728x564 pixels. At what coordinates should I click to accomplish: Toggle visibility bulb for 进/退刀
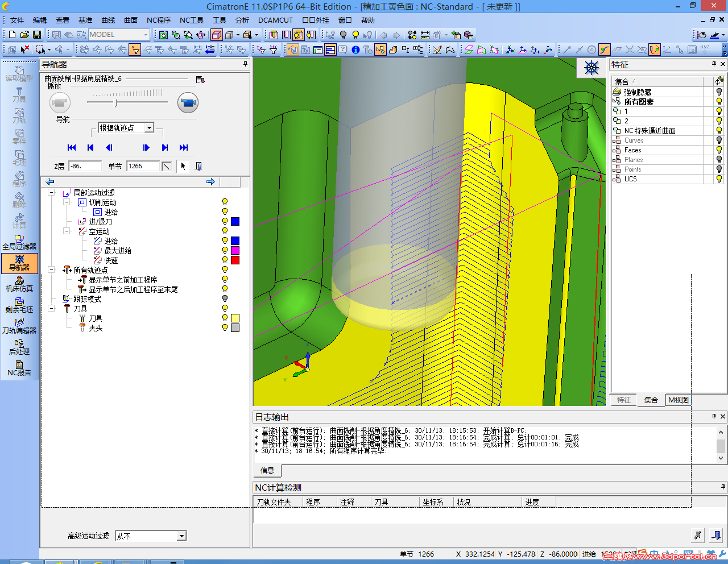[225, 222]
